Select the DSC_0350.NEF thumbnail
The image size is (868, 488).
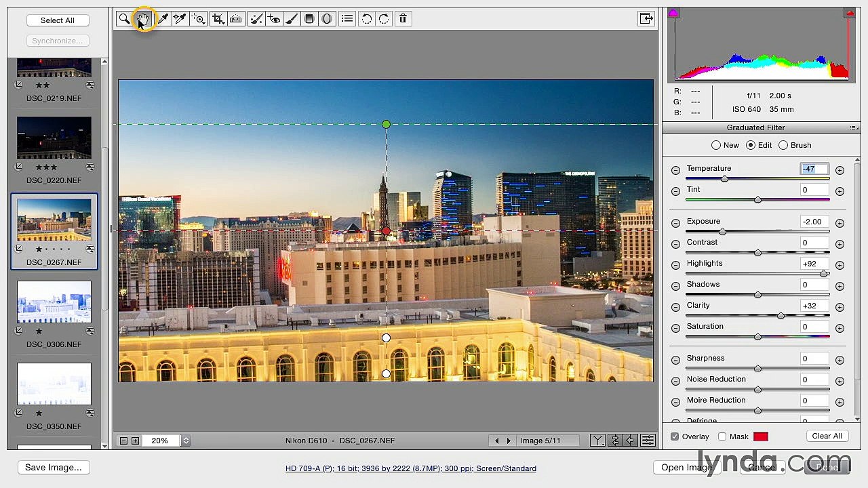coord(54,384)
